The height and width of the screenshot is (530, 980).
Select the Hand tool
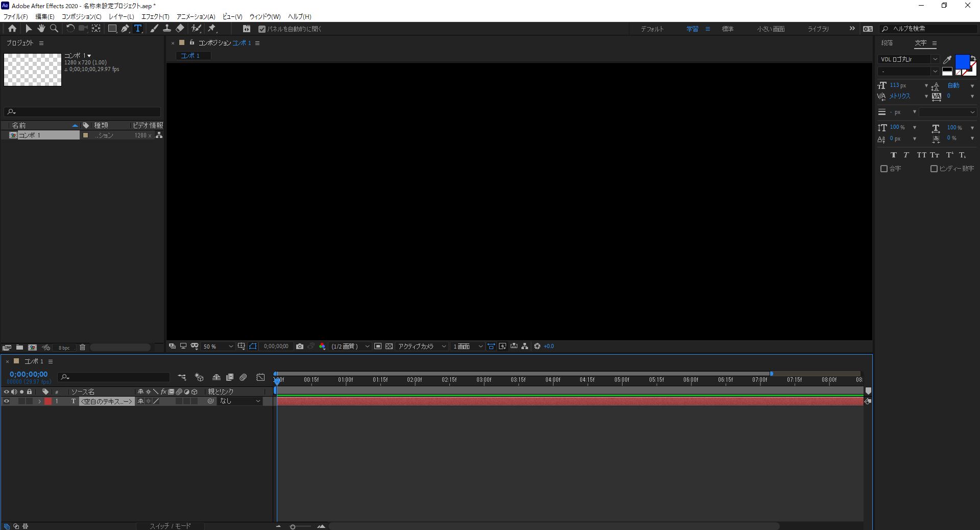click(x=41, y=29)
